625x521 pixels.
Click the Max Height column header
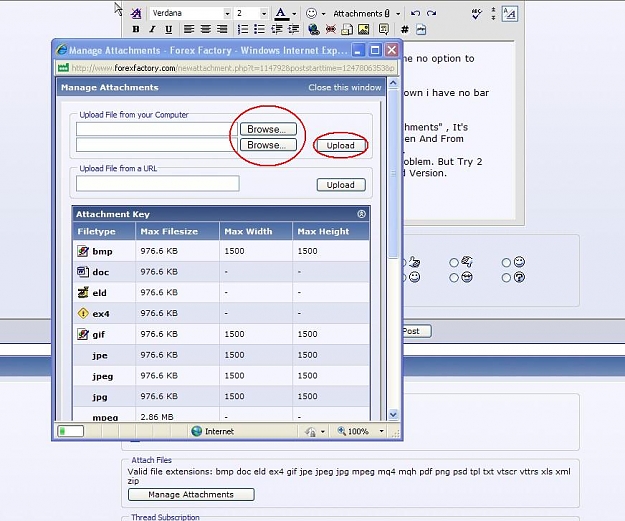coord(330,232)
